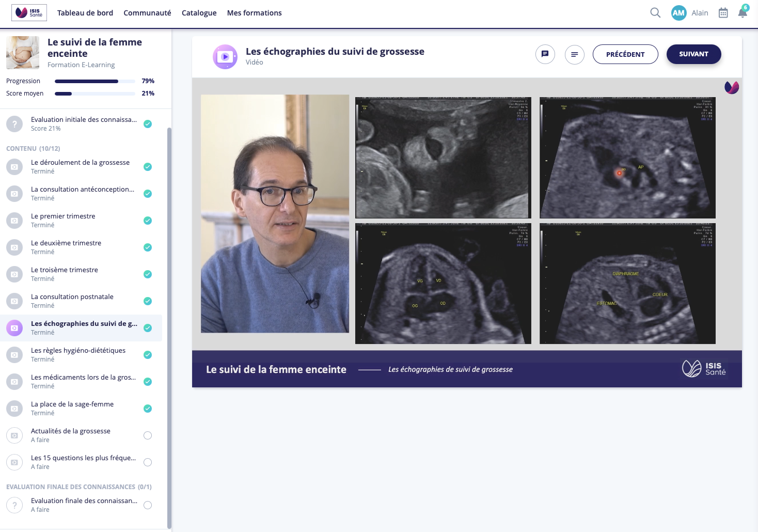Image resolution: width=758 pixels, height=532 pixels.
Task: Click video icon for Le déroulement de la grossesse
Action: [14, 167]
